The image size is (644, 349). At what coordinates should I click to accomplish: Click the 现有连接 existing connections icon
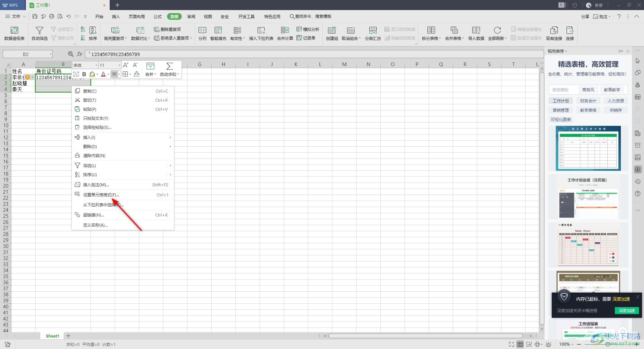[554, 30]
